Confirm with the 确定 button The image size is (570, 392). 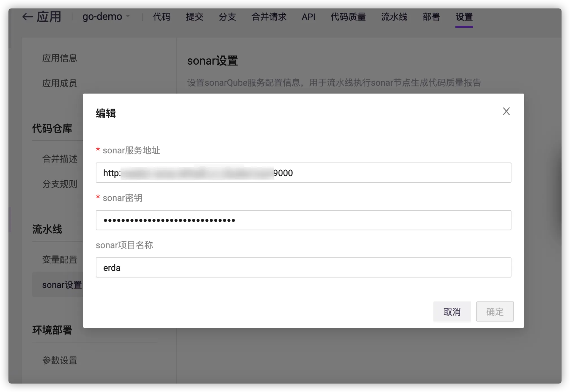tap(495, 312)
